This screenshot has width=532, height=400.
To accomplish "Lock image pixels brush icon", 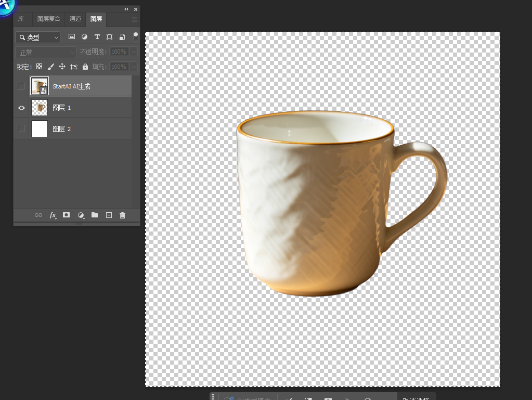I will (50, 67).
